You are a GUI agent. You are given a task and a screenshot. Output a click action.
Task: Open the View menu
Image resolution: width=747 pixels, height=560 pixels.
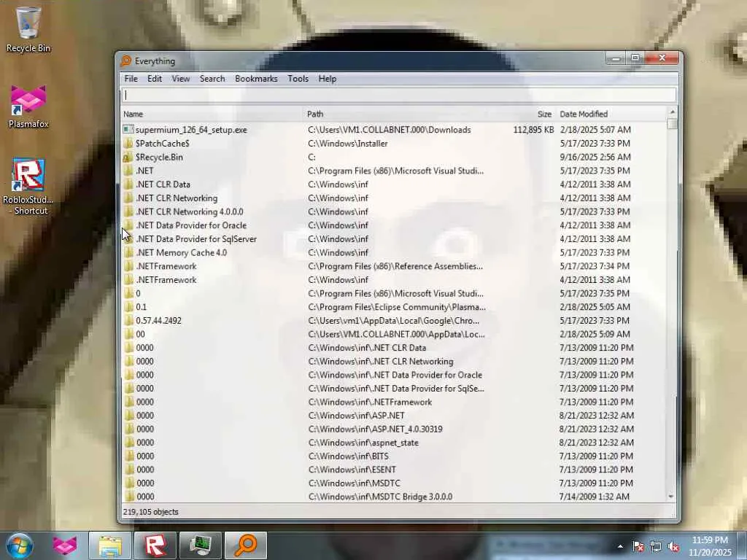pos(181,79)
